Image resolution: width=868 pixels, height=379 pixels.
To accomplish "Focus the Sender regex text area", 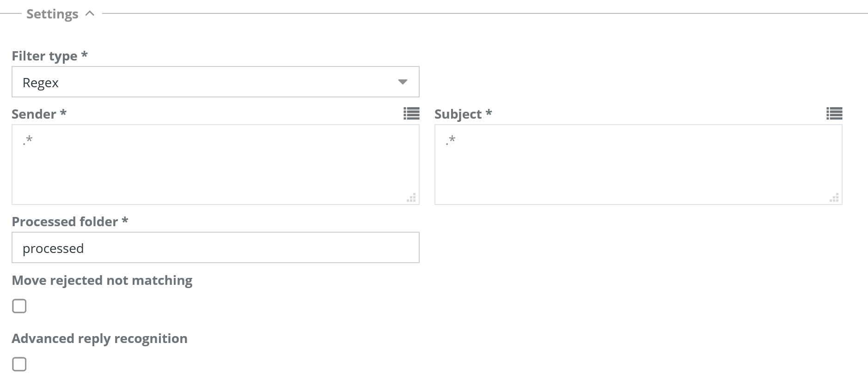I will click(x=215, y=164).
